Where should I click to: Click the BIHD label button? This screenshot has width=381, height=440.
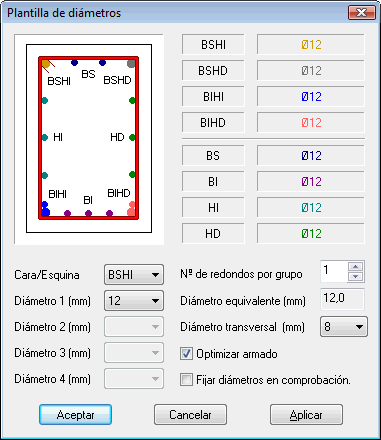click(x=213, y=122)
